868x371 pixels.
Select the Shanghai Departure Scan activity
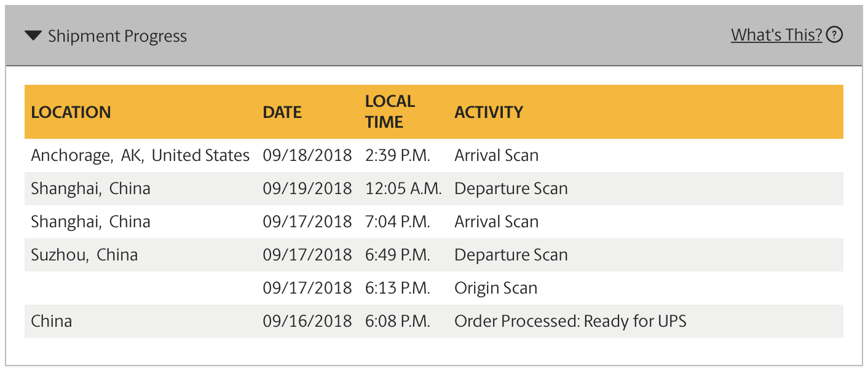coord(511,189)
